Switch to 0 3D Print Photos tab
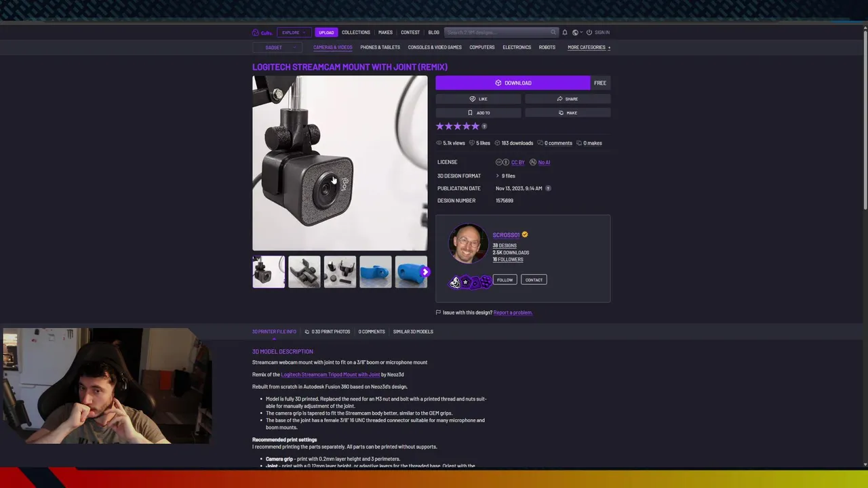The height and width of the screenshot is (488, 868). click(x=328, y=331)
